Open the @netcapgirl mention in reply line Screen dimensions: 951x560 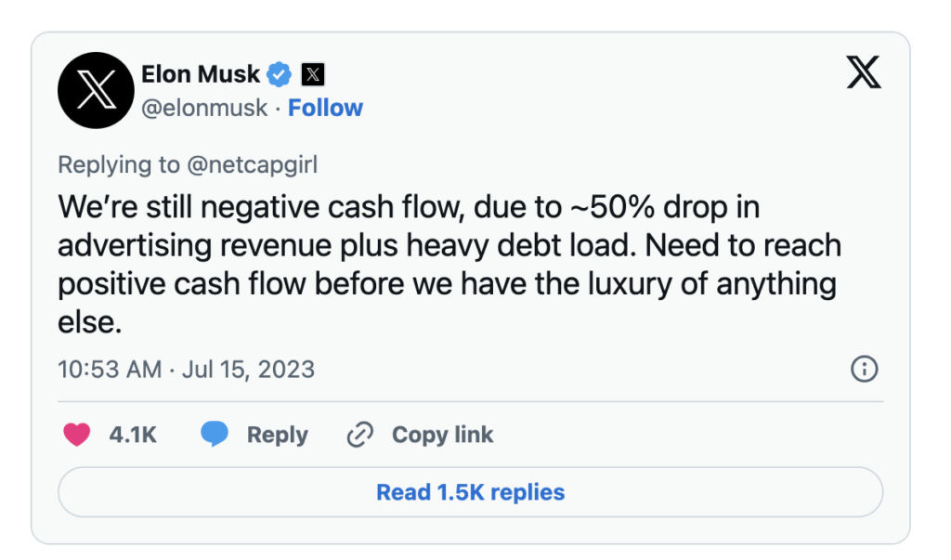tap(253, 165)
